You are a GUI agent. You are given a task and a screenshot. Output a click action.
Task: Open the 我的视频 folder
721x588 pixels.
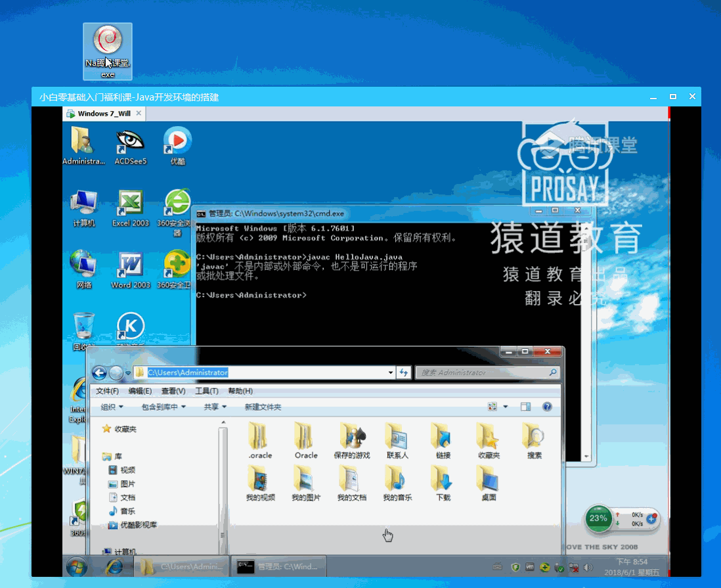pos(260,483)
